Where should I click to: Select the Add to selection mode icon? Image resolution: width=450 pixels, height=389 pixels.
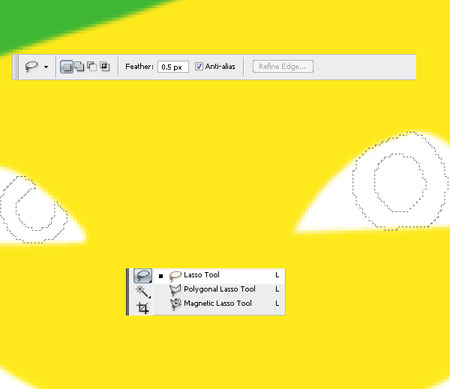click(79, 66)
